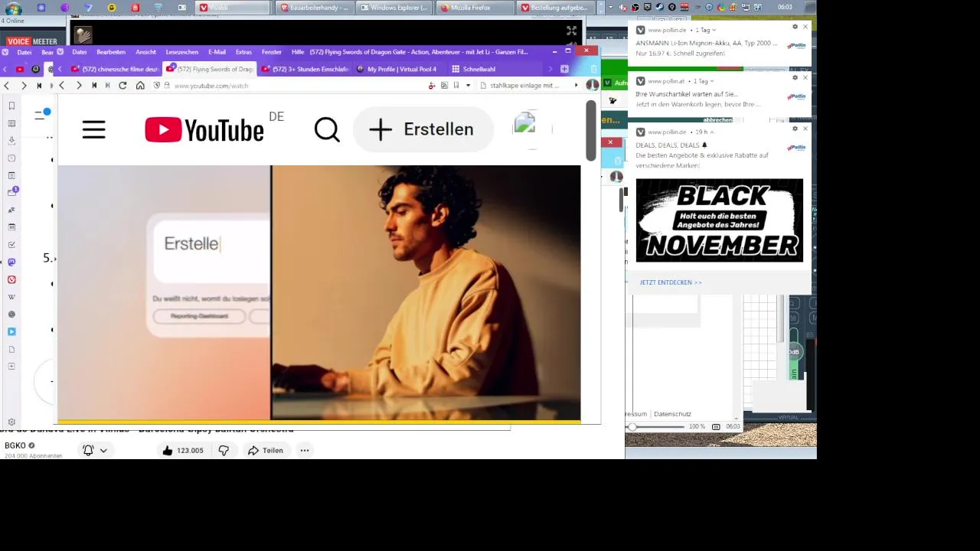Click the Erstellen create button
Viewport: 980px width, 551px height.
[423, 129]
